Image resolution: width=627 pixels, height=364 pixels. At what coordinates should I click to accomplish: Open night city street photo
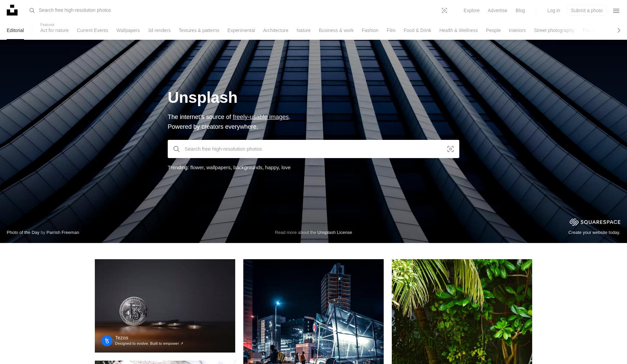coord(313,311)
